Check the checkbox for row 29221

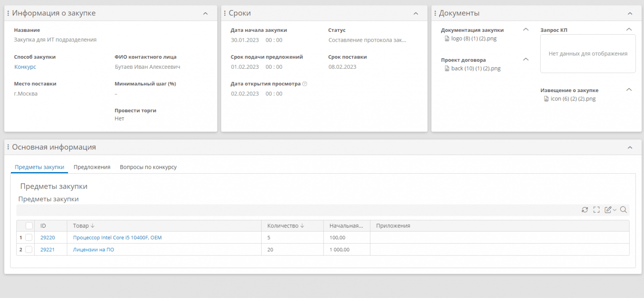click(29, 250)
